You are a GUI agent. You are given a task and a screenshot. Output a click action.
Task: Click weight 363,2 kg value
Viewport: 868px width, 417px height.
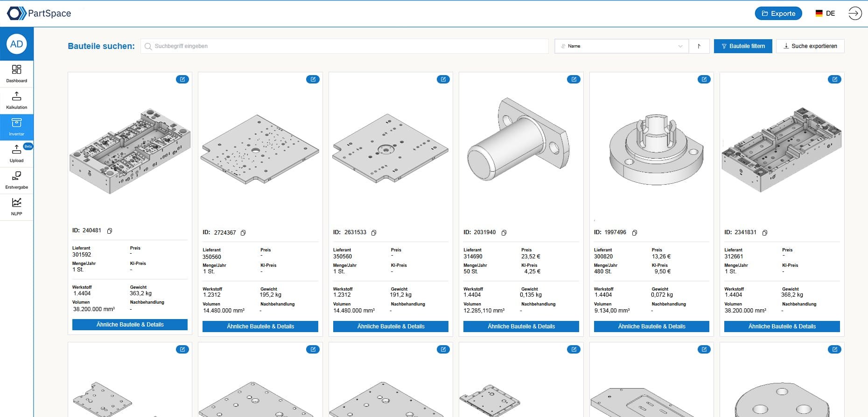(x=140, y=293)
